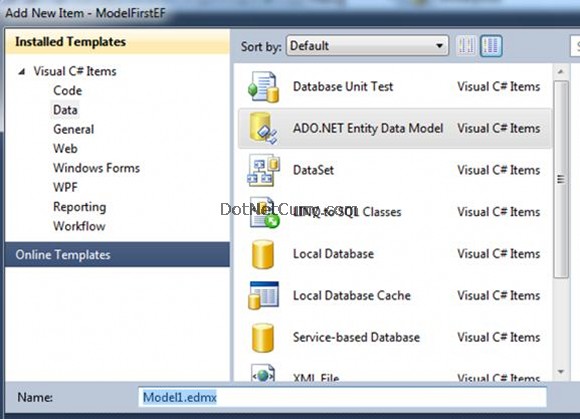Select the Code category
The width and height of the screenshot is (580, 419).
click(x=68, y=91)
